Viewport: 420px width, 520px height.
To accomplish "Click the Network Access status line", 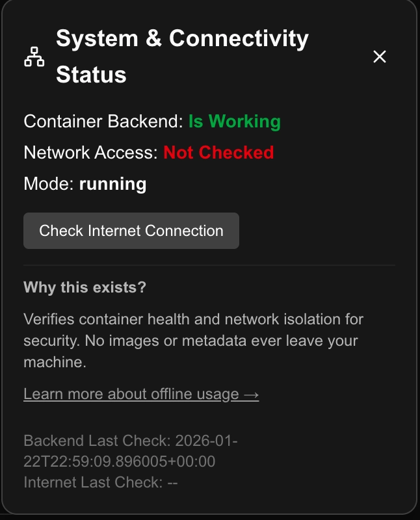I will 150,152.
